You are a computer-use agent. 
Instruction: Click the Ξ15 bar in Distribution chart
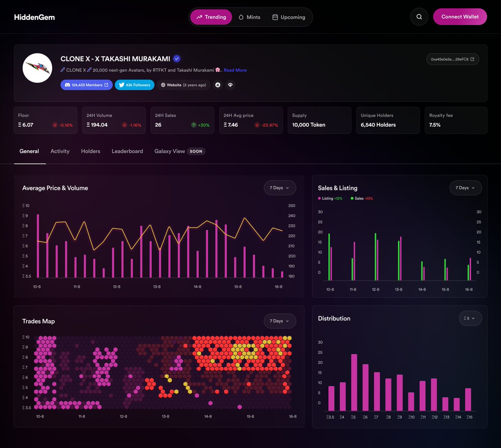(468, 400)
